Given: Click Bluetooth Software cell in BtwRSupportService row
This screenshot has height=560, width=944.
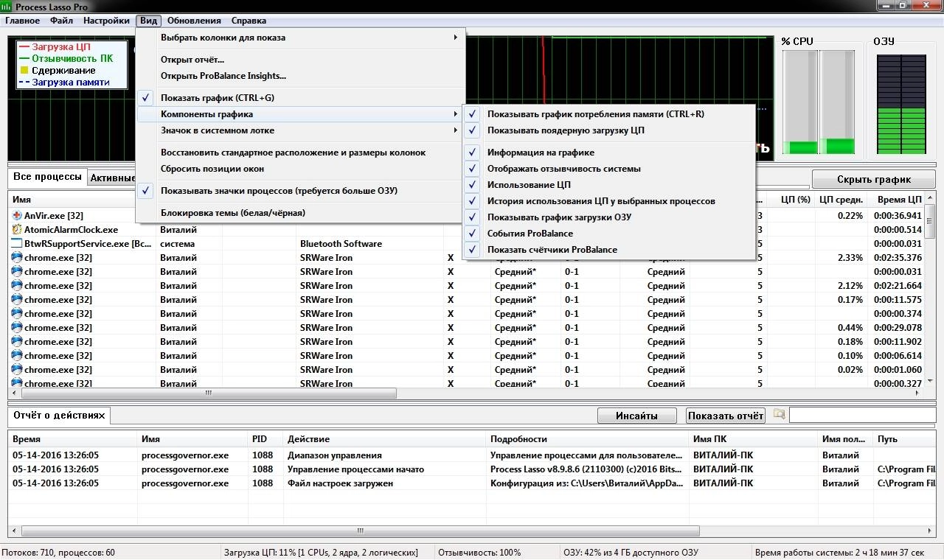Looking at the screenshot, I should point(341,244).
